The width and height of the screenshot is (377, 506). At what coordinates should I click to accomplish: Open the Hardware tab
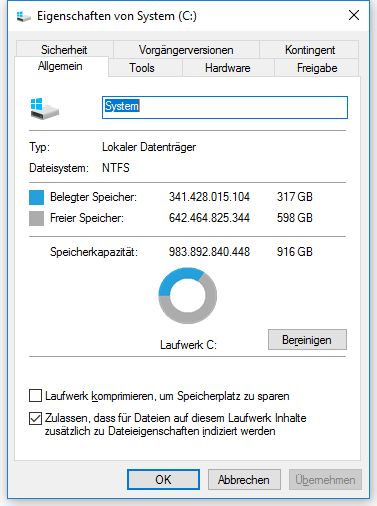(x=228, y=68)
